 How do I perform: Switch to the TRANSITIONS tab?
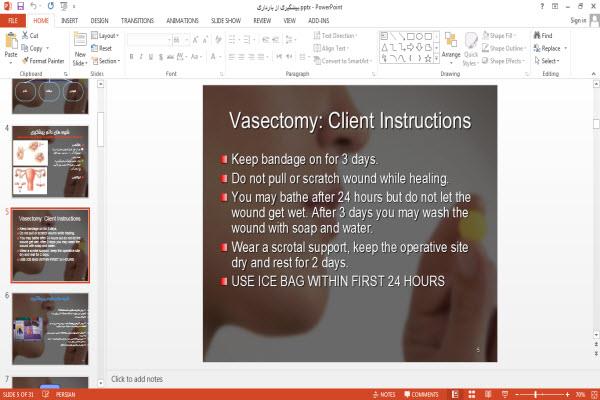(137, 21)
